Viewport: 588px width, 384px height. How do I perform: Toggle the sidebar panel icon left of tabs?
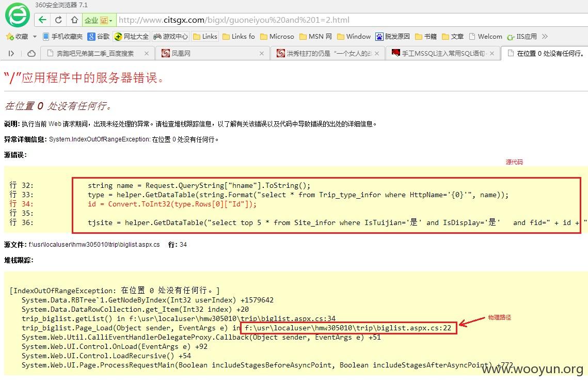click(x=11, y=54)
